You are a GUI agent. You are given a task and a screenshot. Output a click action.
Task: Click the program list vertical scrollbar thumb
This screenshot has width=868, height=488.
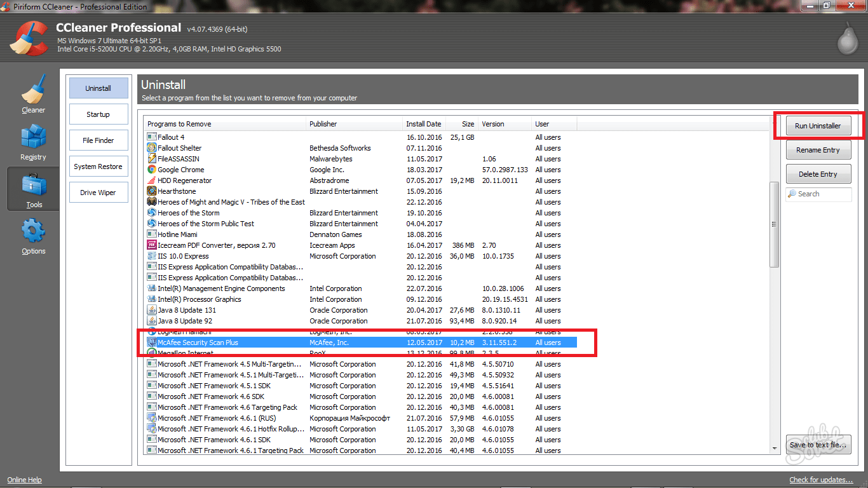(x=773, y=224)
